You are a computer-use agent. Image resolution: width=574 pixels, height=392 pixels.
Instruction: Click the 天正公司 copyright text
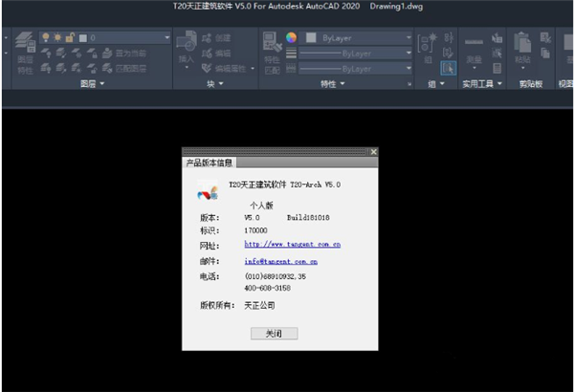pyautogui.click(x=259, y=305)
